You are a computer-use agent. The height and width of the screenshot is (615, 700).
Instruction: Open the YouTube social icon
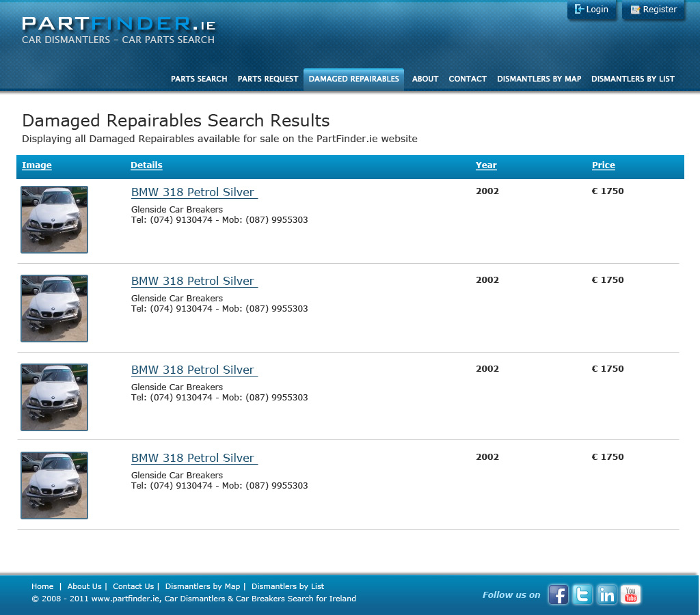pos(630,594)
